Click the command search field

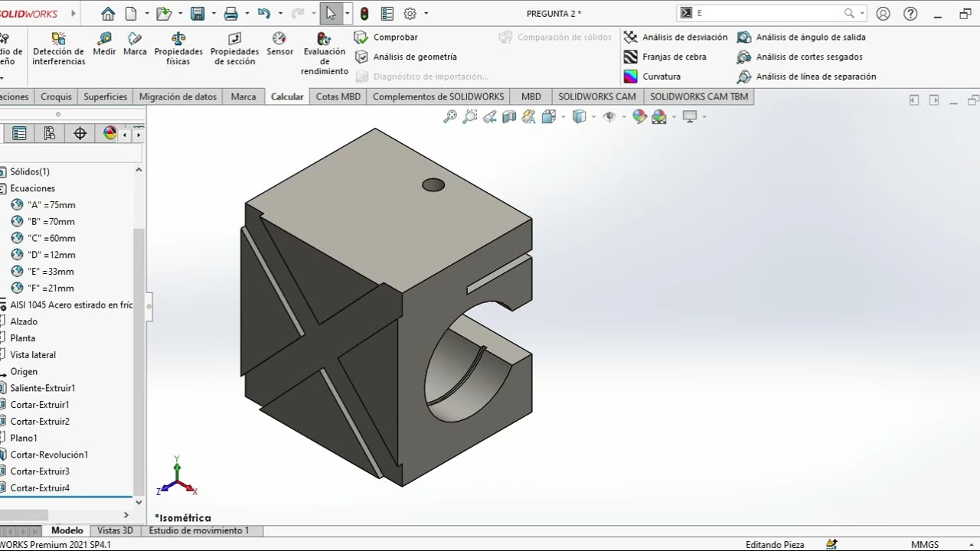(767, 13)
